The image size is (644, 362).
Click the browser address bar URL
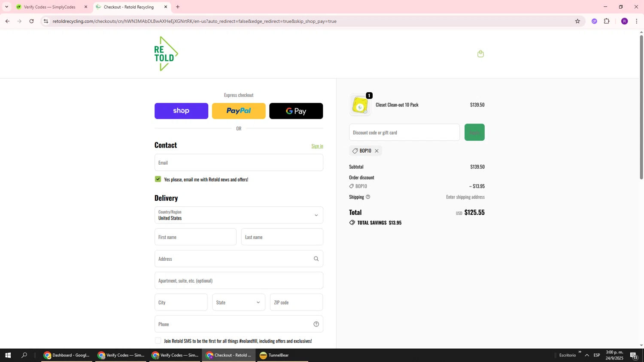tap(194, 21)
